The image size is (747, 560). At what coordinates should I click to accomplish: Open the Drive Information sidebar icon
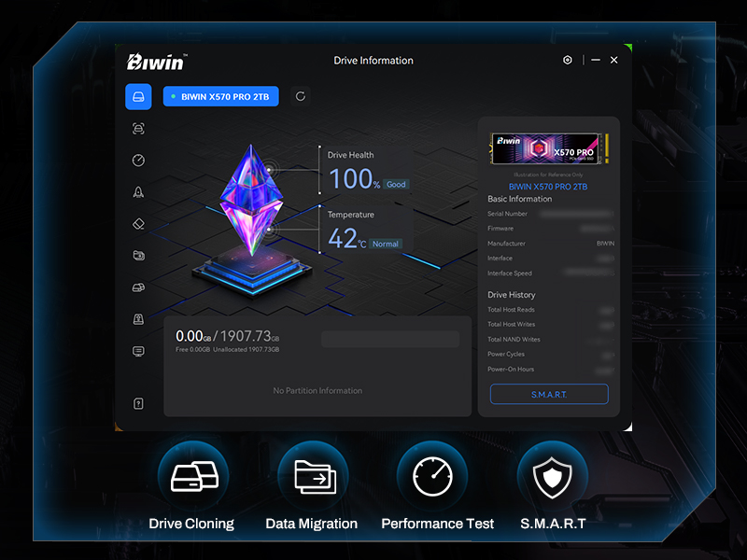point(138,97)
